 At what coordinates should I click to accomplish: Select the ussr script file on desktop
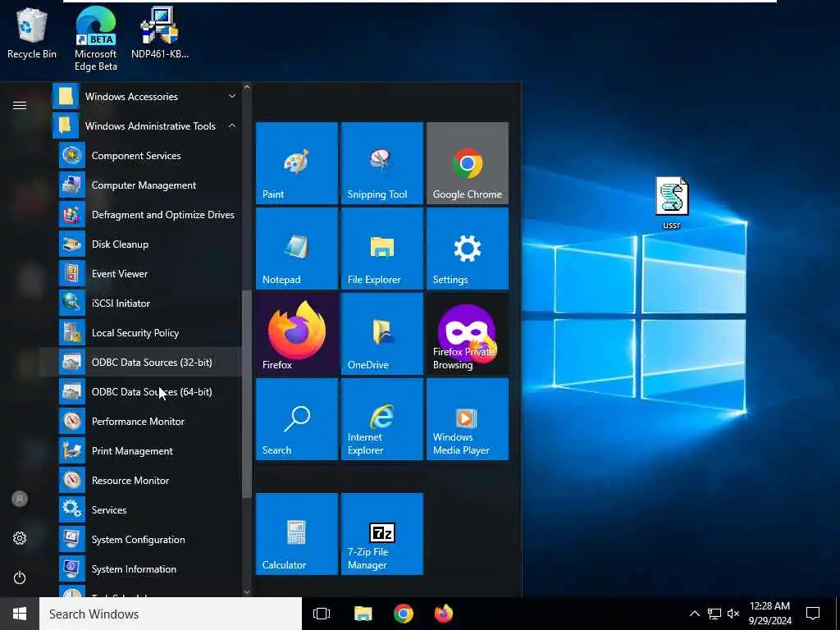(x=672, y=203)
